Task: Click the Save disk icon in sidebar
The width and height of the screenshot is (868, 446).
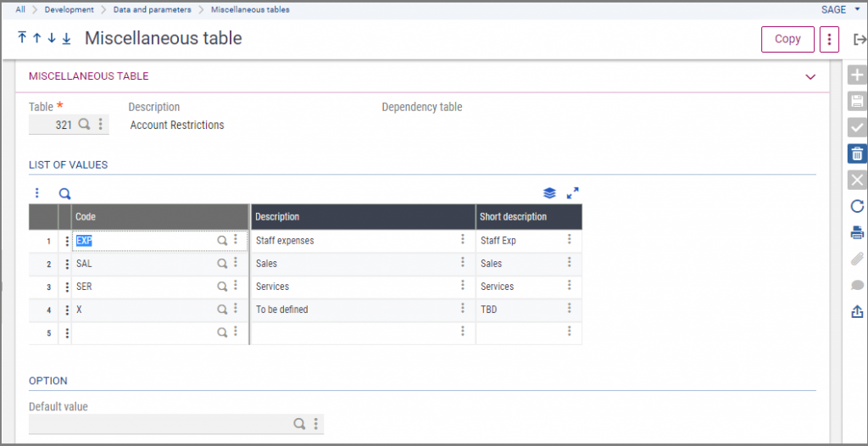Action: (x=857, y=101)
